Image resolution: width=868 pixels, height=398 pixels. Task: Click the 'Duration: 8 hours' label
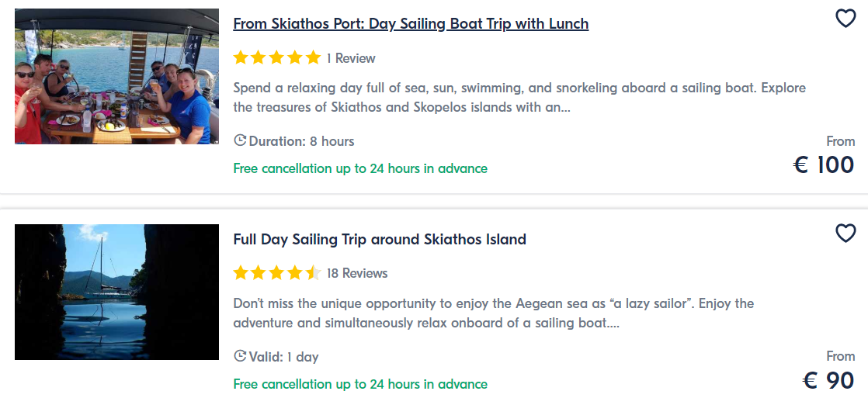coord(302,141)
